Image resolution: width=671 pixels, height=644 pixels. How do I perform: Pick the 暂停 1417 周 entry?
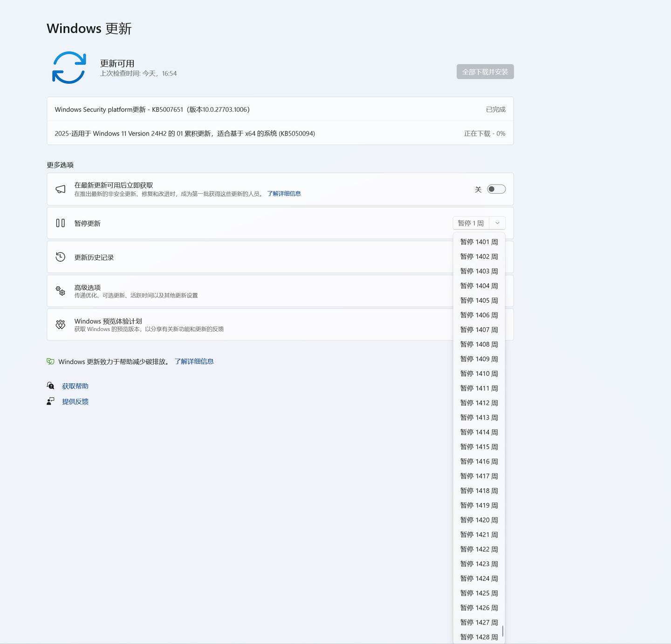point(479,476)
